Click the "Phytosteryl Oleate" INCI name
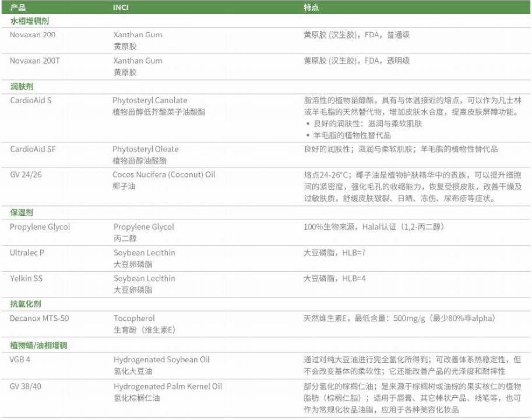This screenshot has height=420, width=532. tap(145, 149)
